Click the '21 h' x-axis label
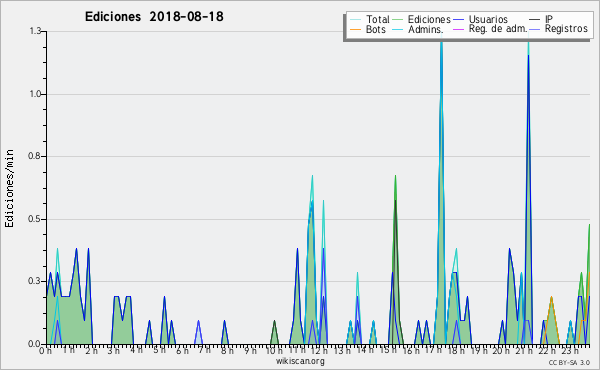This screenshot has width=600, height=370. pyautogui.click(x=525, y=350)
